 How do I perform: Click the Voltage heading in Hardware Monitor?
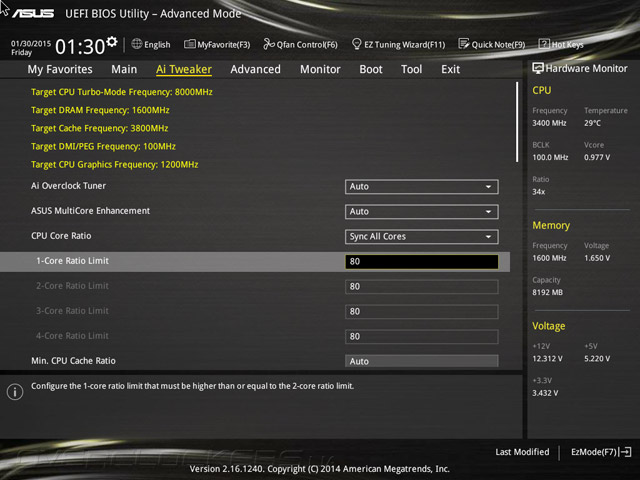click(x=549, y=326)
